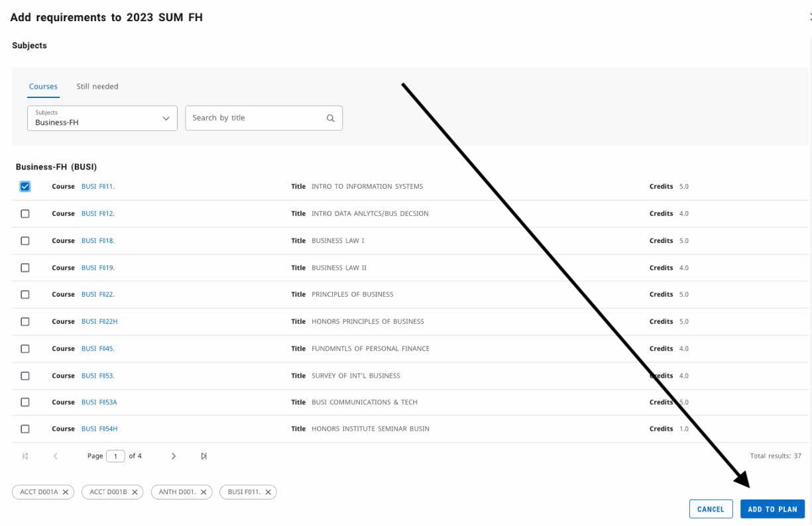Open the Subjects dropdown showing Business-FH
Viewport: 812px width, 526px height.
point(102,118)
